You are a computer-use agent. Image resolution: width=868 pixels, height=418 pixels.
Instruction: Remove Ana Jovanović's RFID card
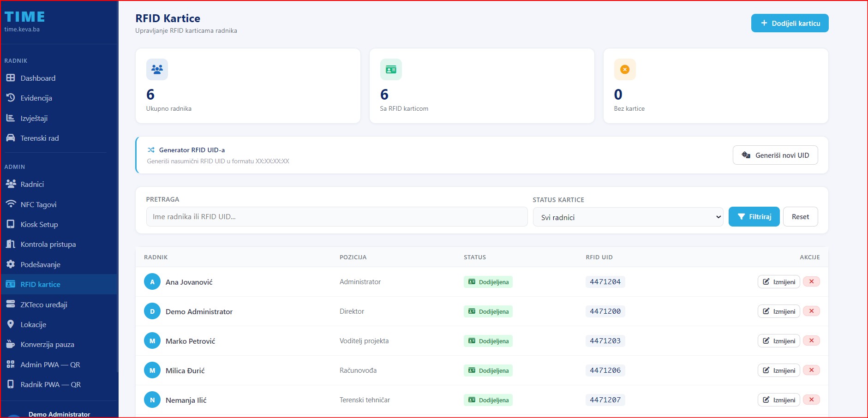click(x=811, y=281)
